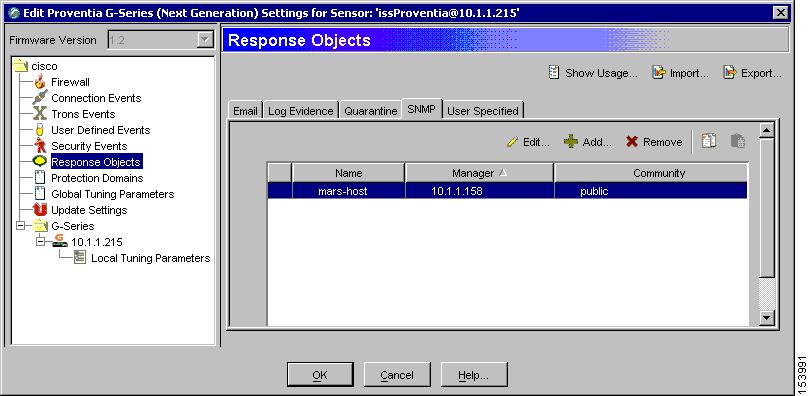The height and width of the screenshot is (396, 809).
Task: Select the SNMP tab
Action: point(422,109)
